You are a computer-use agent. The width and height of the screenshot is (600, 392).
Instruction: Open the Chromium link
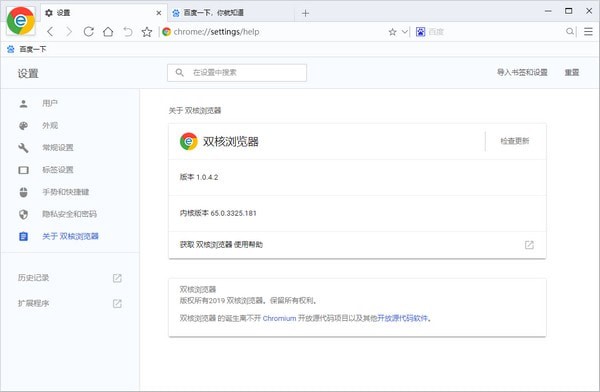tap(279, 318)
